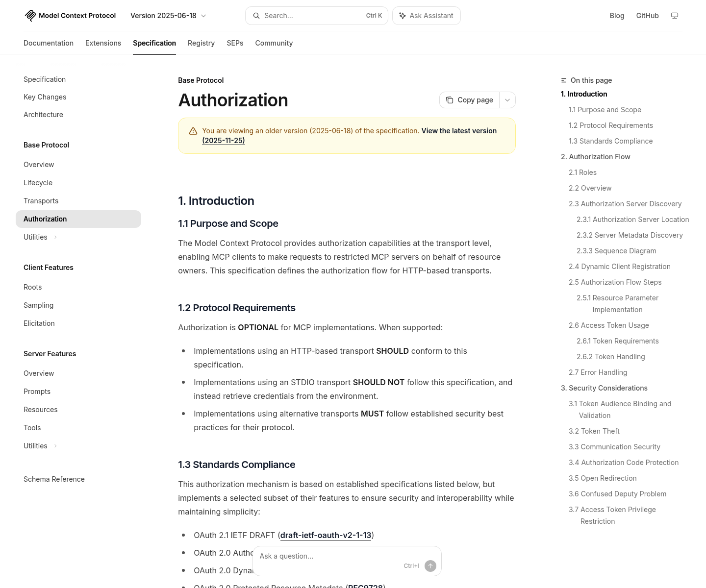Jump to 2.2 Overview in contents
The width and height of the screenshot is (706, 588).
coord(590,188)
